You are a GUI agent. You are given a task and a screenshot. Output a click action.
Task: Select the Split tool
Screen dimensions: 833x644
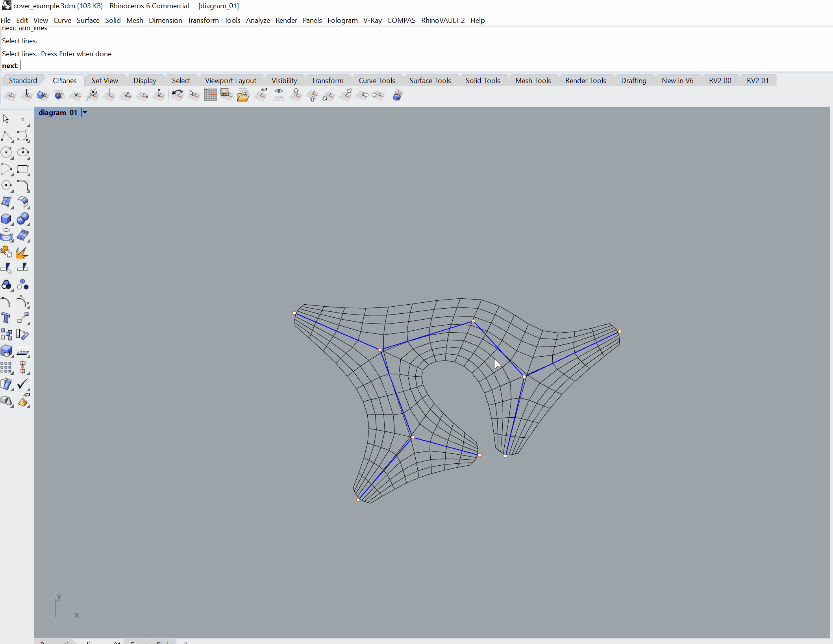point(23,268)
